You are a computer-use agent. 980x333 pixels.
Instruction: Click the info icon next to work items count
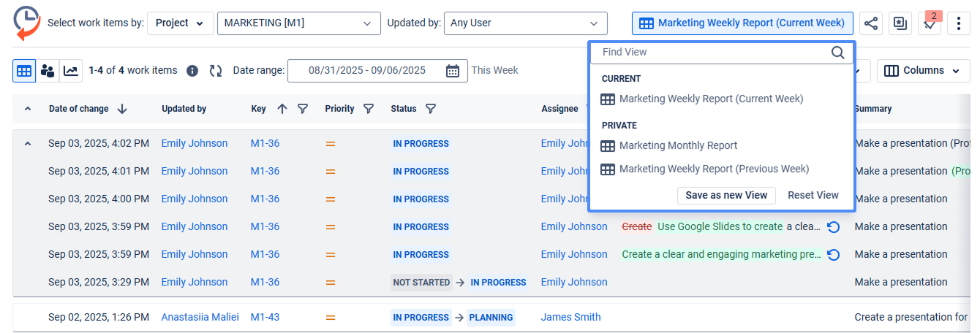coord(192,71)
